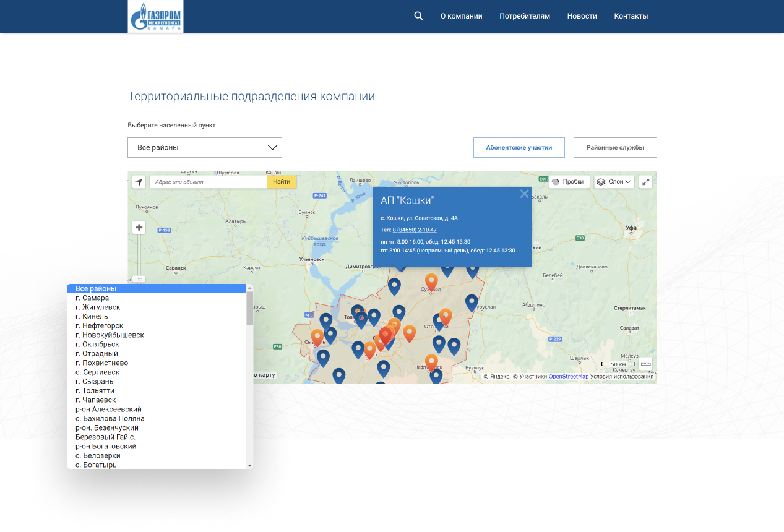This screenshot has width=784, height=532.
Task: Choose г. Октябрьск from the list
Action: (157, 344)
